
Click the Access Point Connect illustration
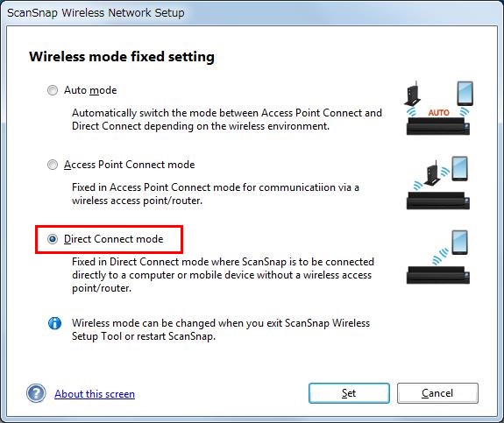[438, 183]
